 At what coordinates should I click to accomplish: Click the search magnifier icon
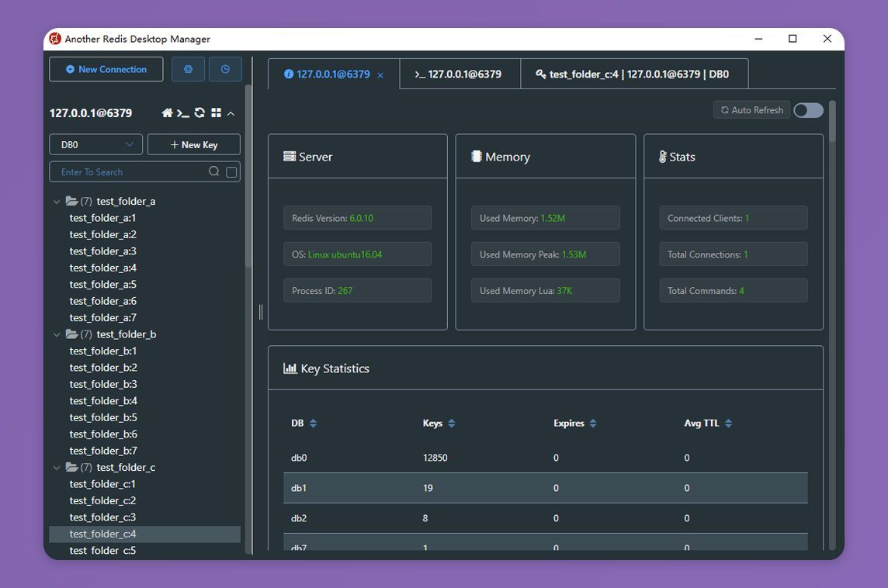point(213,171)
